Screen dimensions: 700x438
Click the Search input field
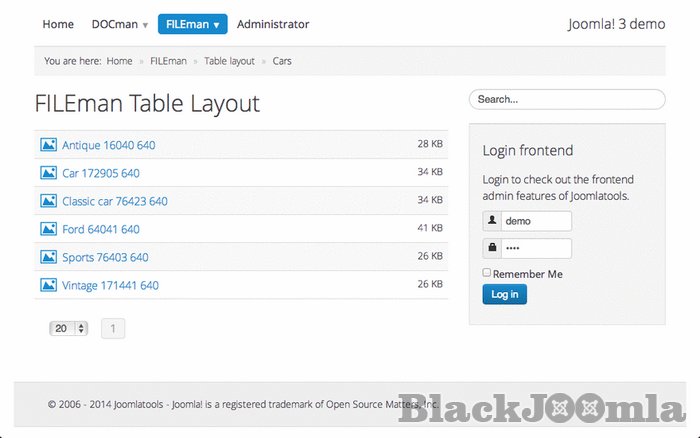(x=566, y=100)
